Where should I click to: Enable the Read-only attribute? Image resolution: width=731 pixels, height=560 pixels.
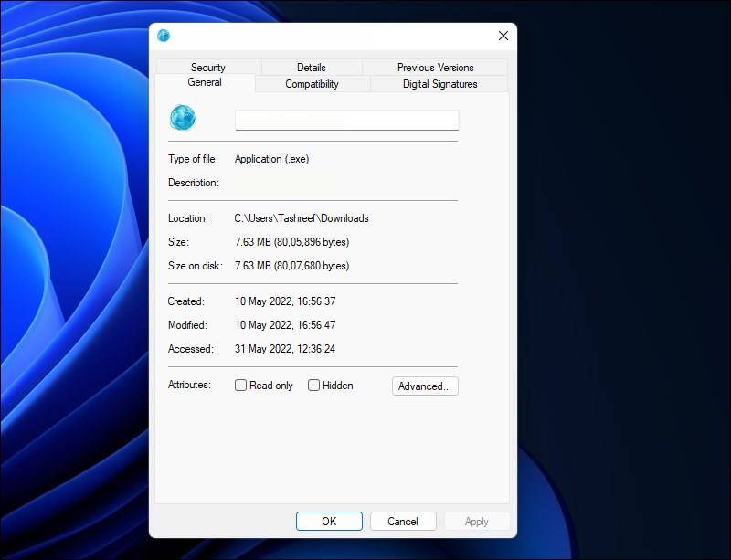click(x=240, y=386)
